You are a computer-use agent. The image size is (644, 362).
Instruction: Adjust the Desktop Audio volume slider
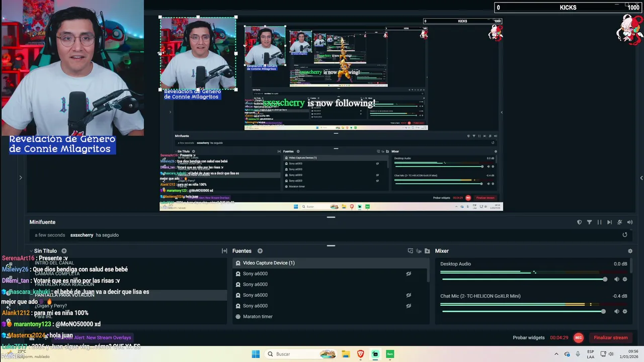(524, 279)
